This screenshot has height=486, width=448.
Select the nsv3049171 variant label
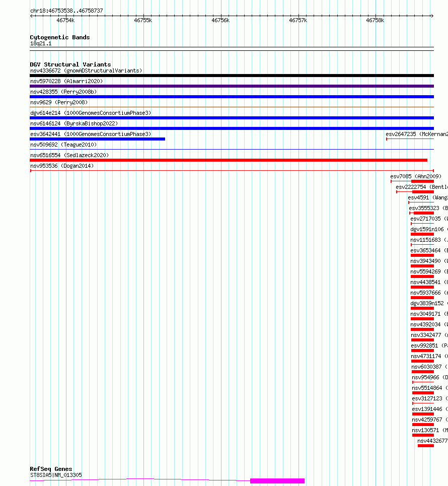[x=429, y=314]
